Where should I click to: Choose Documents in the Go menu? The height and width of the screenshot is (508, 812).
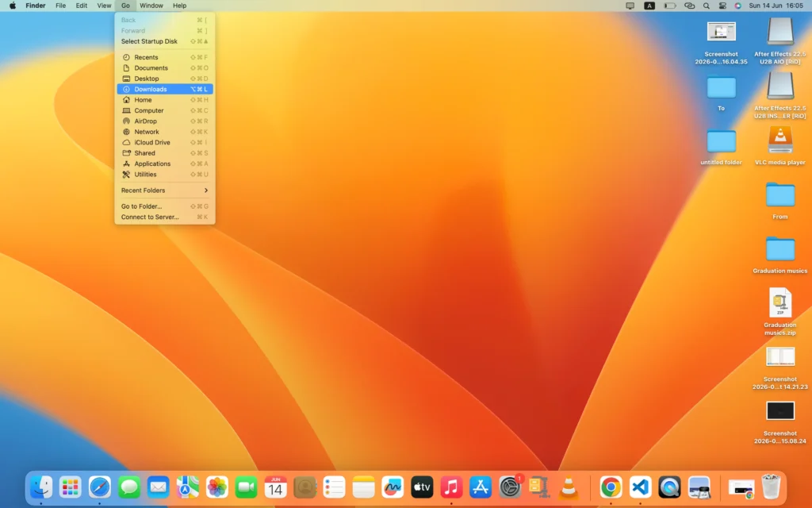pyautogui.click(x=165, y=68)
